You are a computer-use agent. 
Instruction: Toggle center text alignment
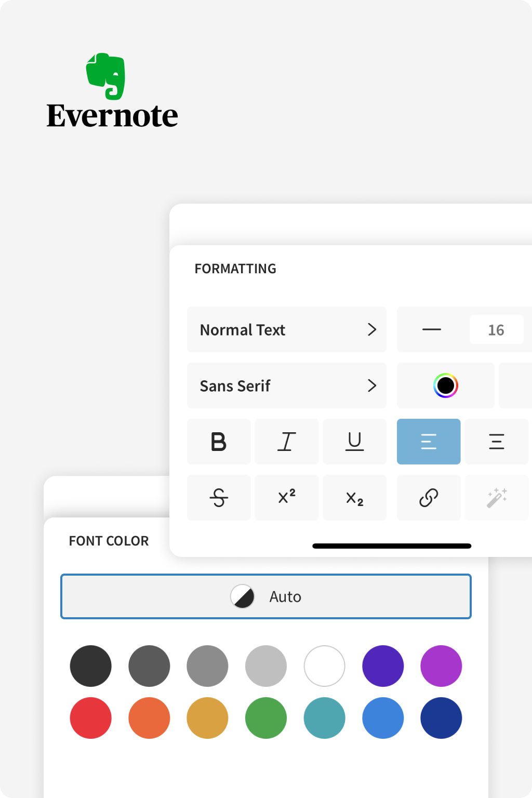click(x=497, y=442)
